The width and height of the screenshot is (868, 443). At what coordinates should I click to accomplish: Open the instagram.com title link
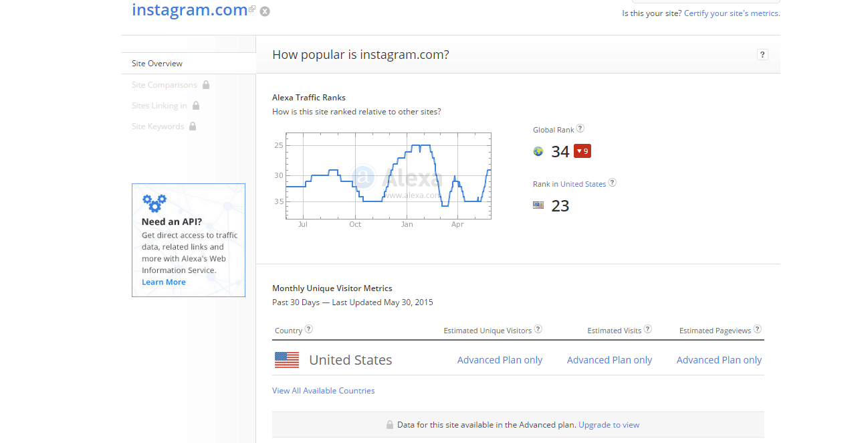(190, 10)
